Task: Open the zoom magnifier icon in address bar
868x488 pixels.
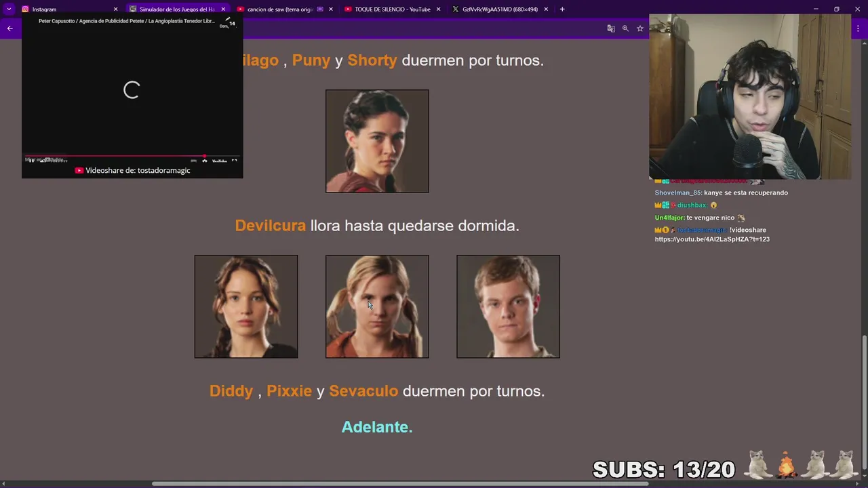Action: coord(625,28)
